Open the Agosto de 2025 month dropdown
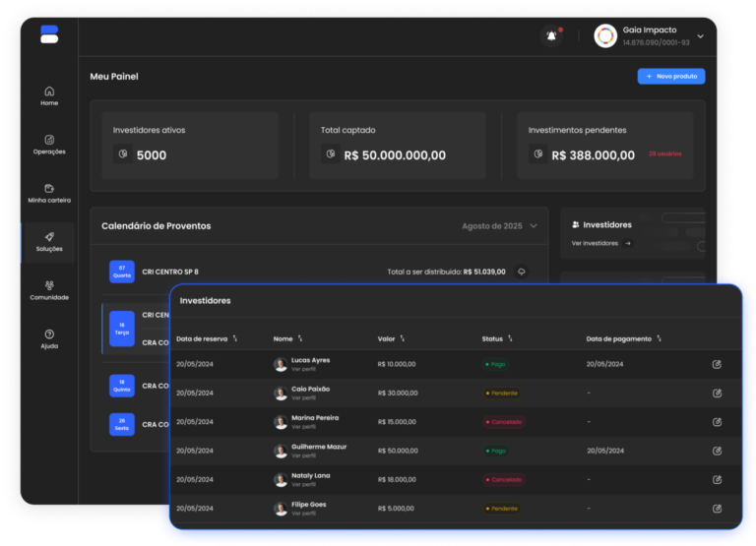Image resolution: width=756 pixels, height=546 pixels. click(534, 226)
